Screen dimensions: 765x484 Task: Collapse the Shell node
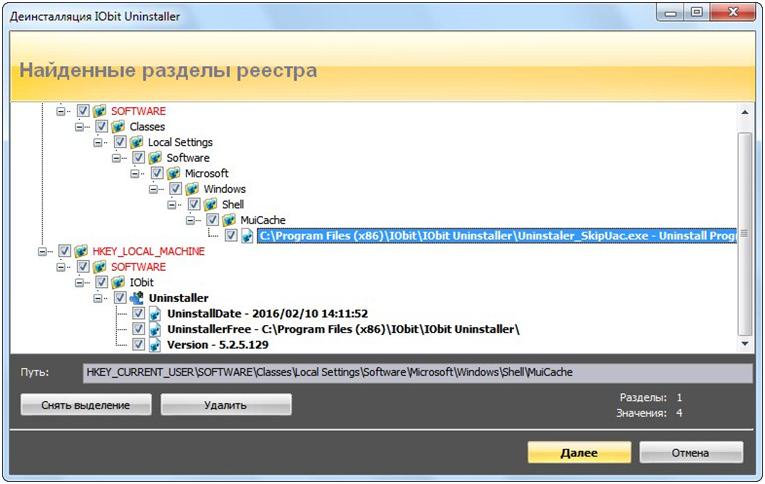click(172, 205)
